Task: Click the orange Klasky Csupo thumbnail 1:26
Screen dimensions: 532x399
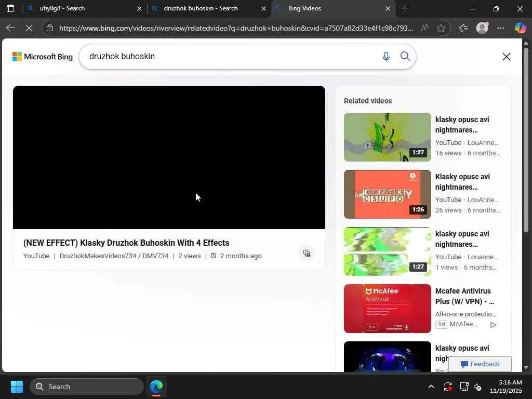Action: click(x=387, y=194)
